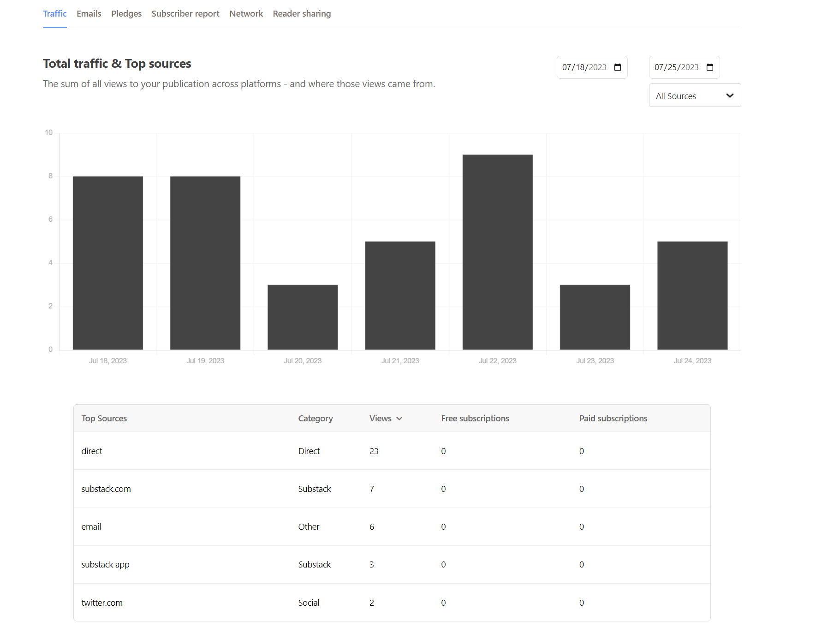Expand the All Sources dropdown
This screenshot has height=644, width=828.
[x=695, y=95]
